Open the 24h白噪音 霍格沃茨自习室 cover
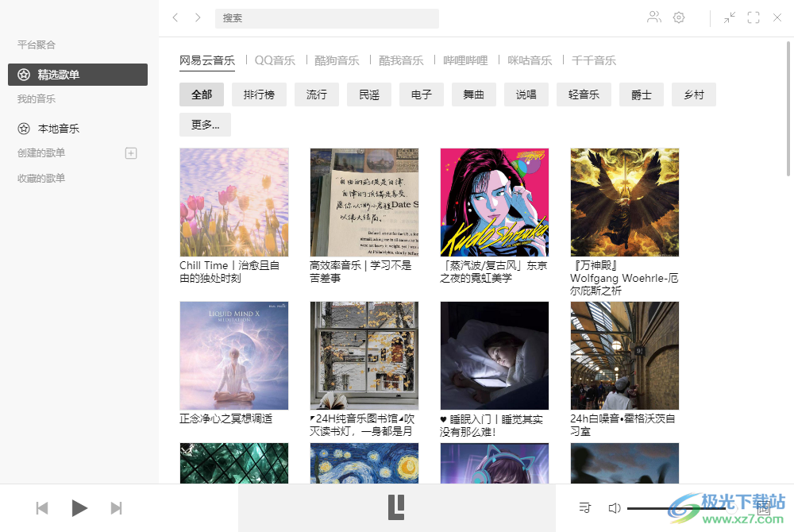This screenshot has height=532, width=794. point(624,356)
